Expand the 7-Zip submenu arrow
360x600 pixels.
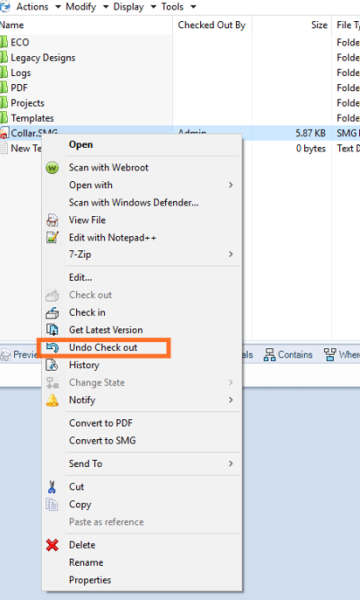click(x=231, y=254)
